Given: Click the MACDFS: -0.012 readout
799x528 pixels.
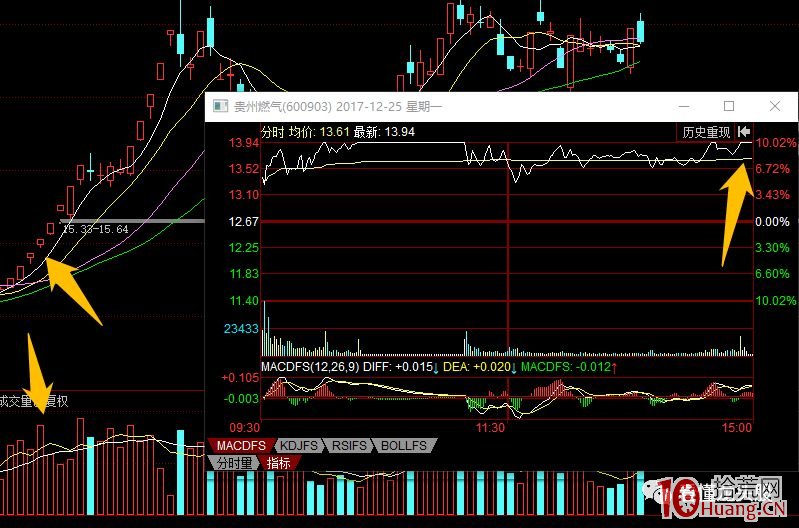Looking at the screenshot, I should click(x=569, y=366).
